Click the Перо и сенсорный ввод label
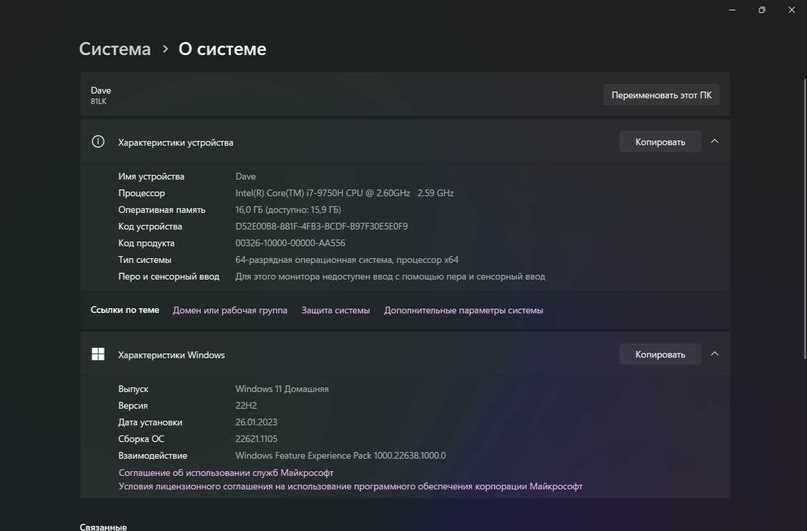The width and height of the screenshot is (807, 531). 169,276
